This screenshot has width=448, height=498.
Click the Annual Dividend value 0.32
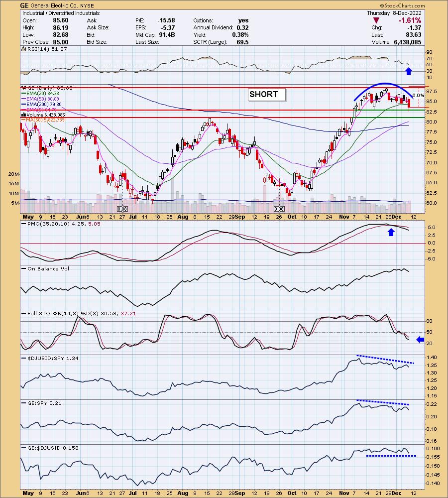coord(242,27)
